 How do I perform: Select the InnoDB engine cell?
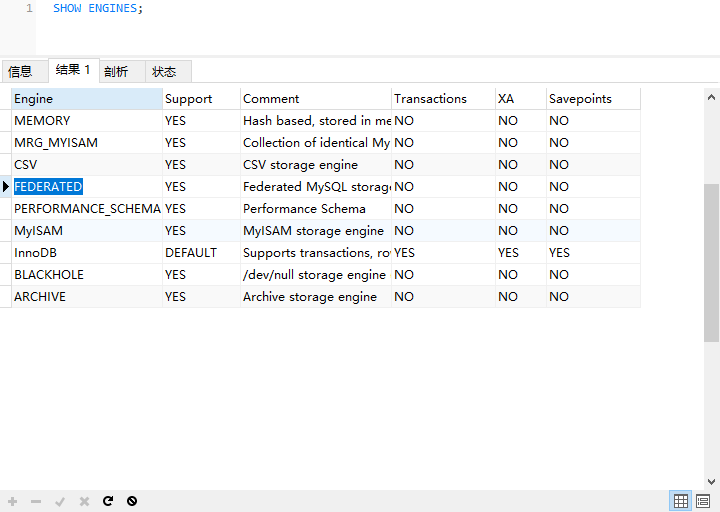coord(36,253)
